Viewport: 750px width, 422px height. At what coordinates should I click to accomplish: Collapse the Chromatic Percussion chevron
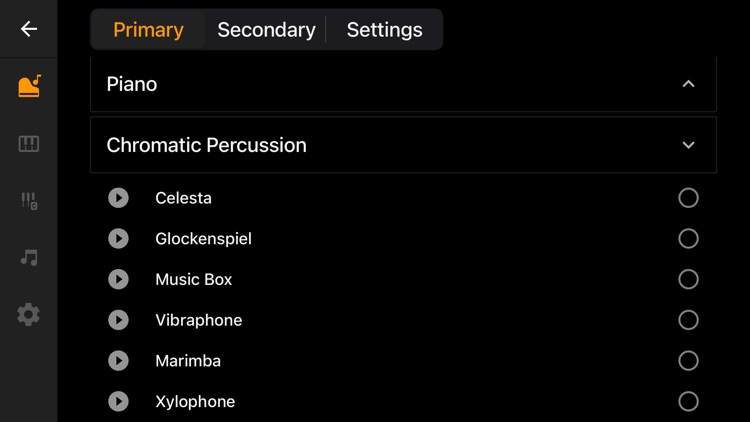(x=688, y=145)
